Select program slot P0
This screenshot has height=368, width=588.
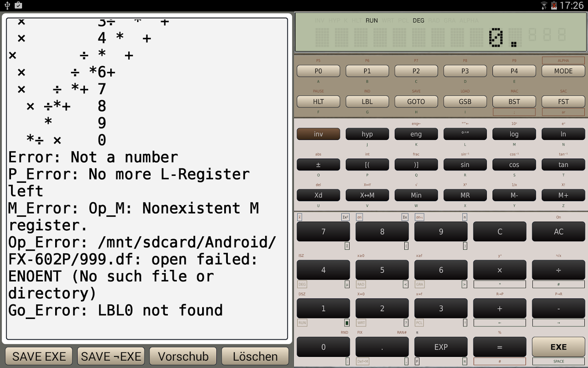(318, 71)
